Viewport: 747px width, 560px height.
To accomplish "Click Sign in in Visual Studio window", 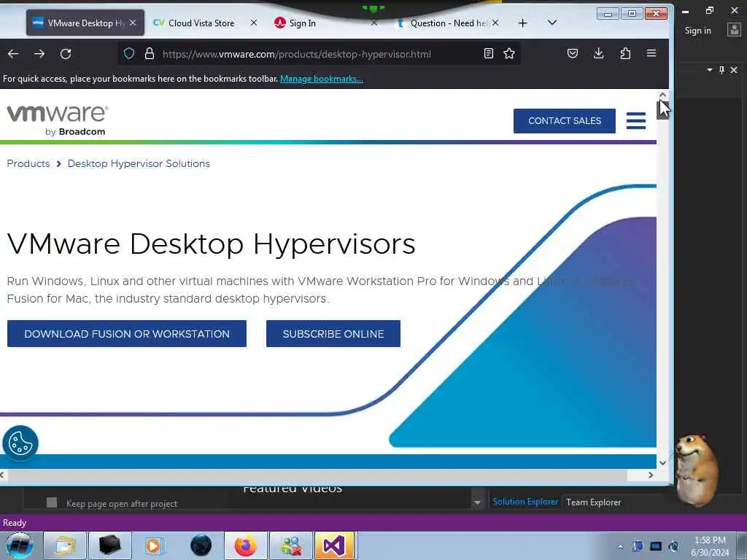I will pyautogui.click(x=697, y=31).
